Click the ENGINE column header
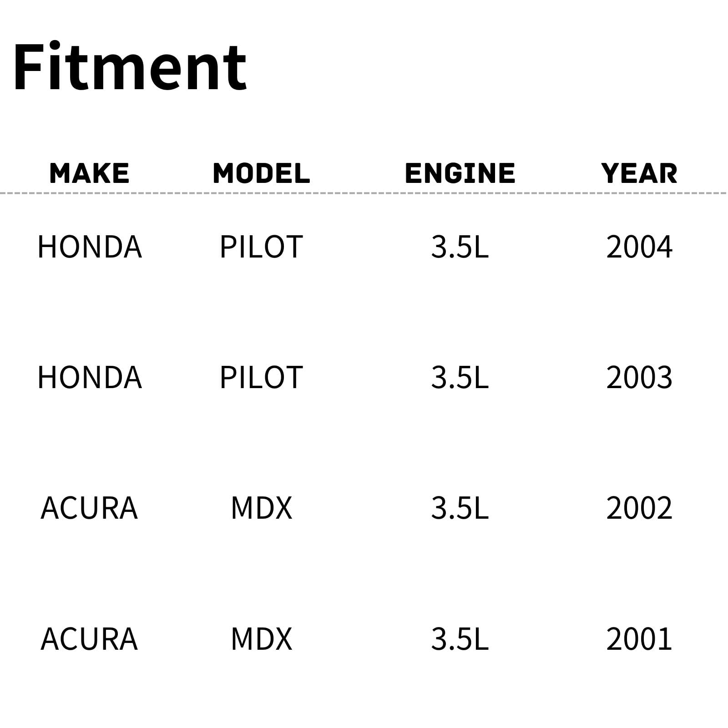 point(460,173)
